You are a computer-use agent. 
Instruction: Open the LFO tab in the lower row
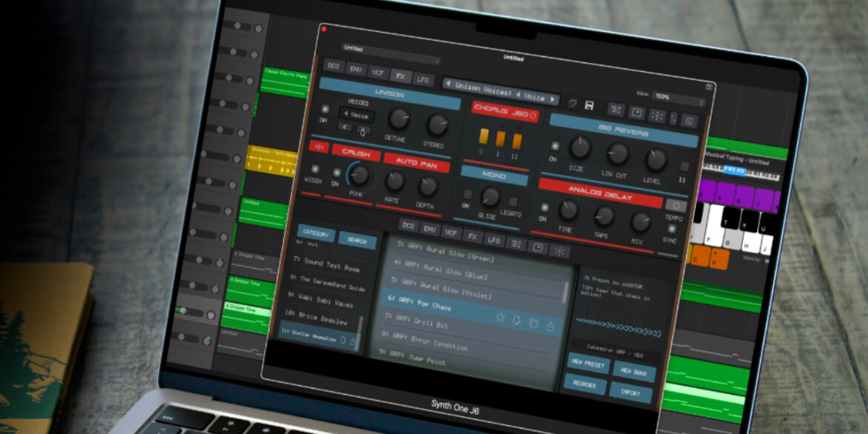click(x=494, y=240)
